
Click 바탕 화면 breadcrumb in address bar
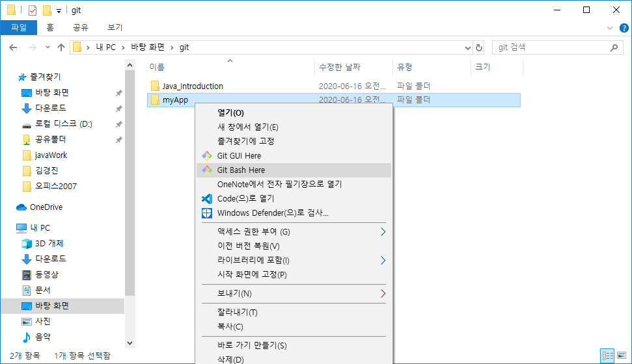148,47
